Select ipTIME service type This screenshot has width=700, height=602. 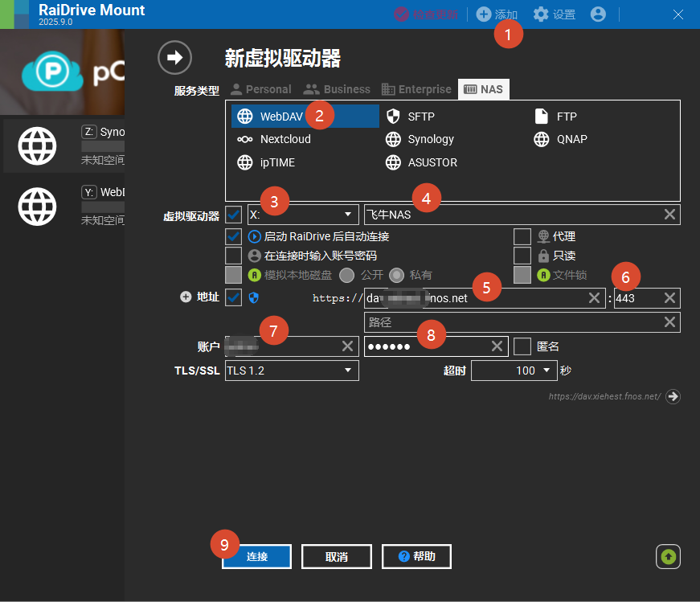click(266, 162)
